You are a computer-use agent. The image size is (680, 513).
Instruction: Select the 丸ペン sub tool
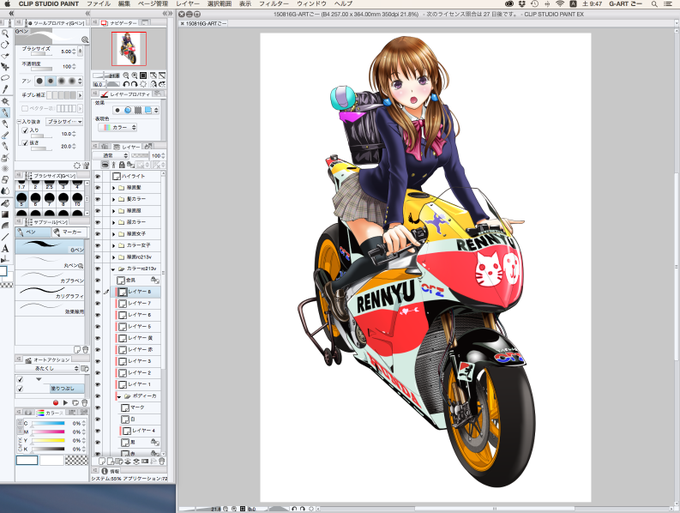pyautogui.click(x=50, y=262)
